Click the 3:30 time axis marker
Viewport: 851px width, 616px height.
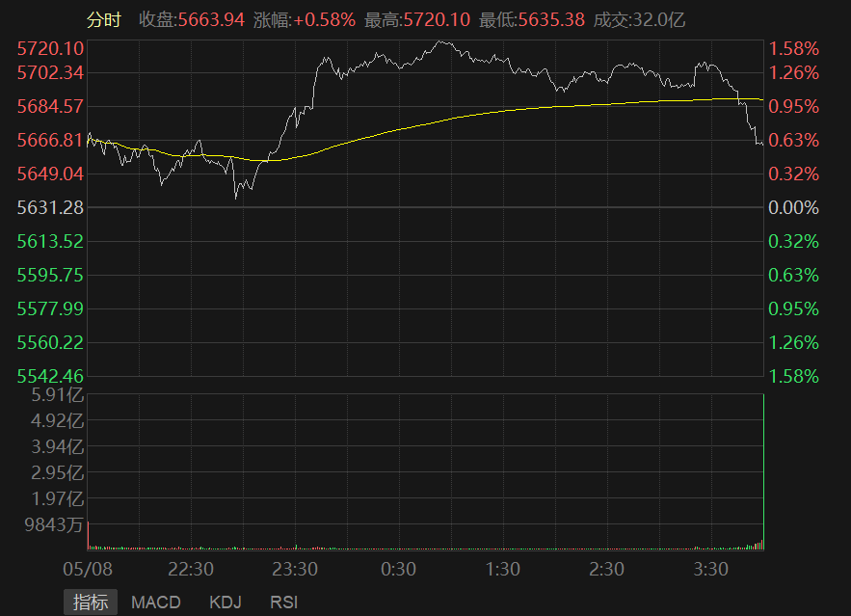[x=711, y=570]
